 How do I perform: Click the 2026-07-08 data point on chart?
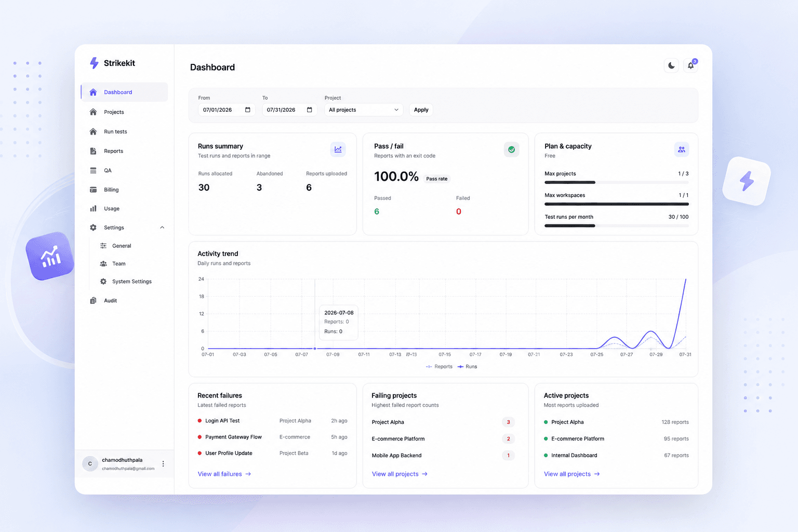315,349
